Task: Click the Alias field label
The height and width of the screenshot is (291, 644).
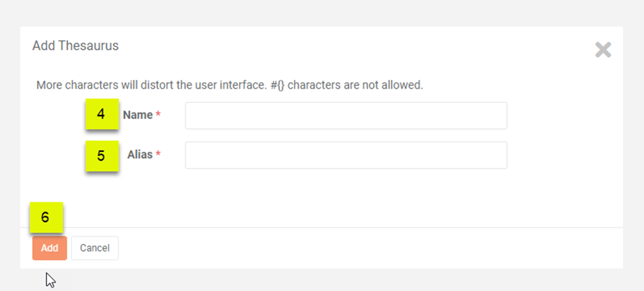Action: [139, 155]
